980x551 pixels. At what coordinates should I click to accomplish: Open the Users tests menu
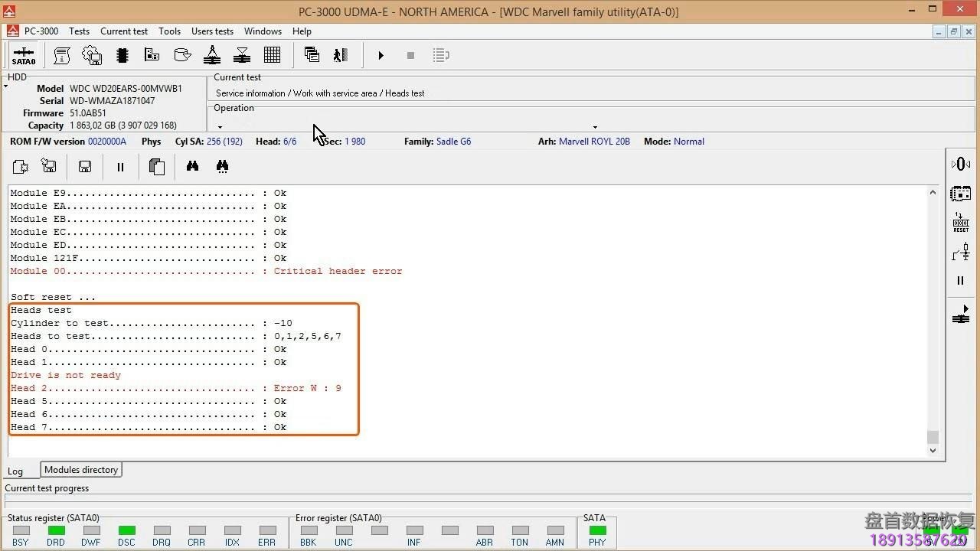point(212,31)
